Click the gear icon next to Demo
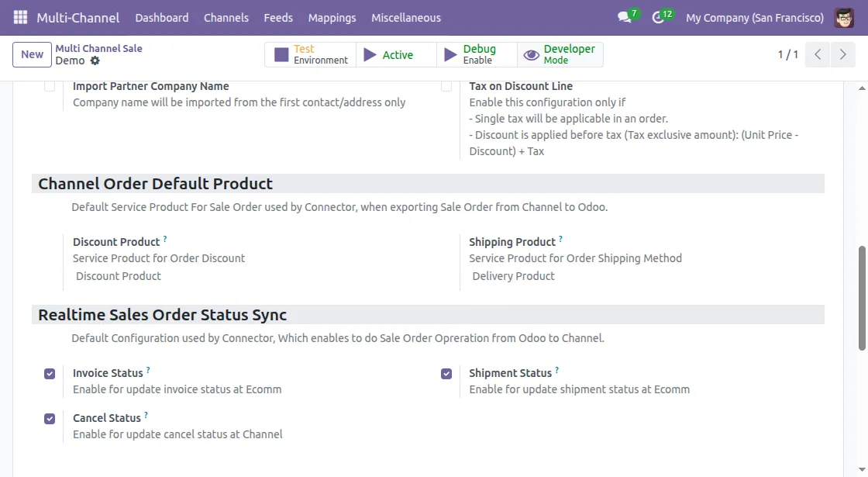The image size is (868, 477). (x=95, y=61)
